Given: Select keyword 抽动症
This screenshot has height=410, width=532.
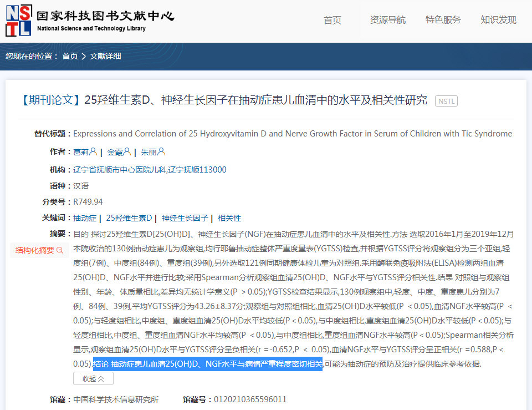Looking at the screenshot, I should click(85, 218).
